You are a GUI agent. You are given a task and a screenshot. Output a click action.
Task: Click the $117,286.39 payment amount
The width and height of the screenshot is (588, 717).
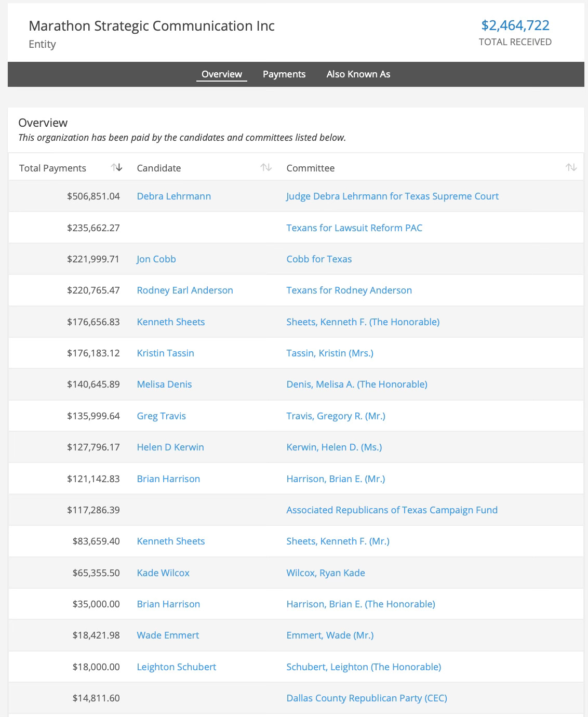click(93, 510)
